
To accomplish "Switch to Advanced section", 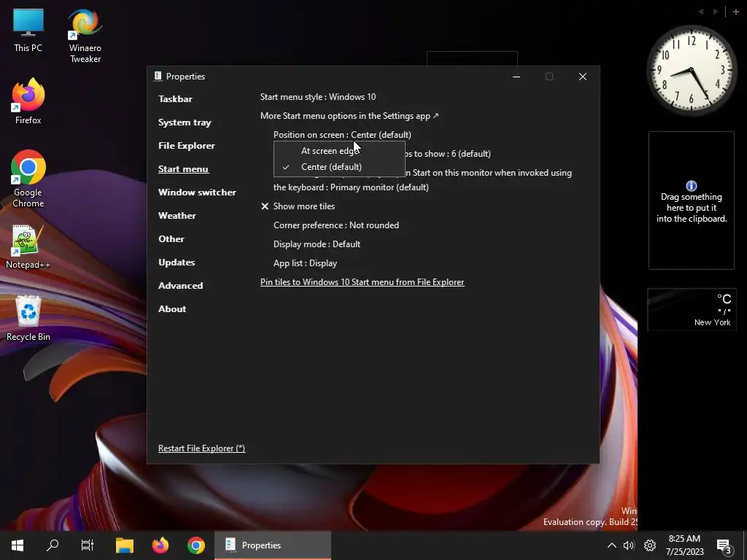I will point(181,286).
